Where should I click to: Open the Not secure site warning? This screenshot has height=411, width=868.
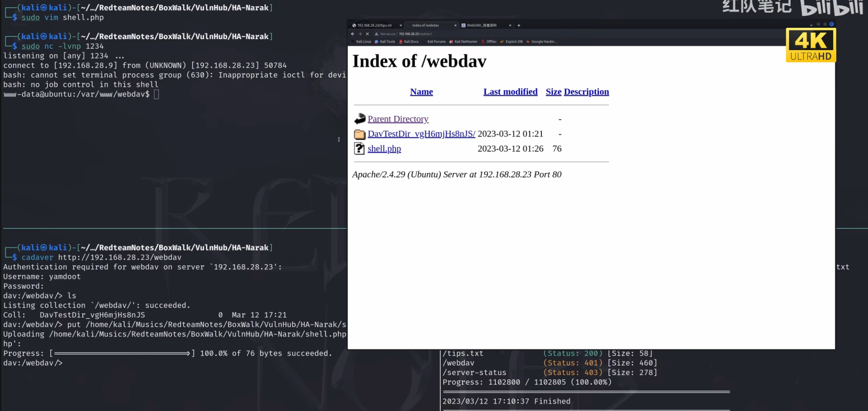(x=385, y=34)
